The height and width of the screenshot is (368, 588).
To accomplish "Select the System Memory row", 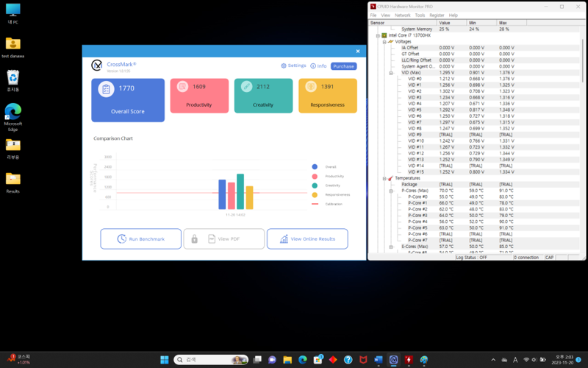I will pos(474,29).
